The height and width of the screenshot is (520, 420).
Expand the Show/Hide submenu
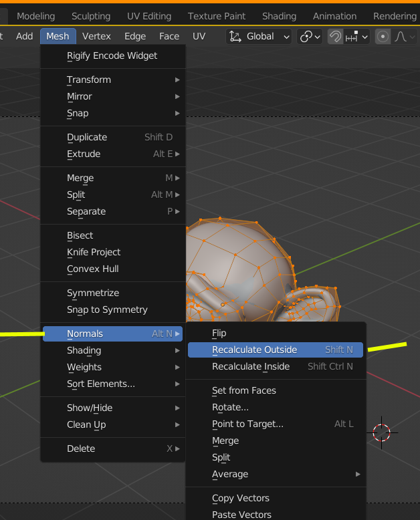click(113, 408)
